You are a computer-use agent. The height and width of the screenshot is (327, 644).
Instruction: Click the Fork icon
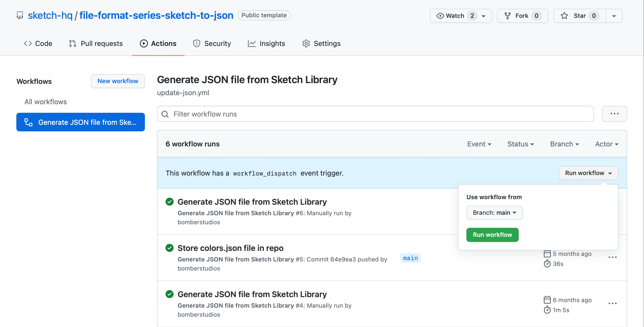(508, 16)
